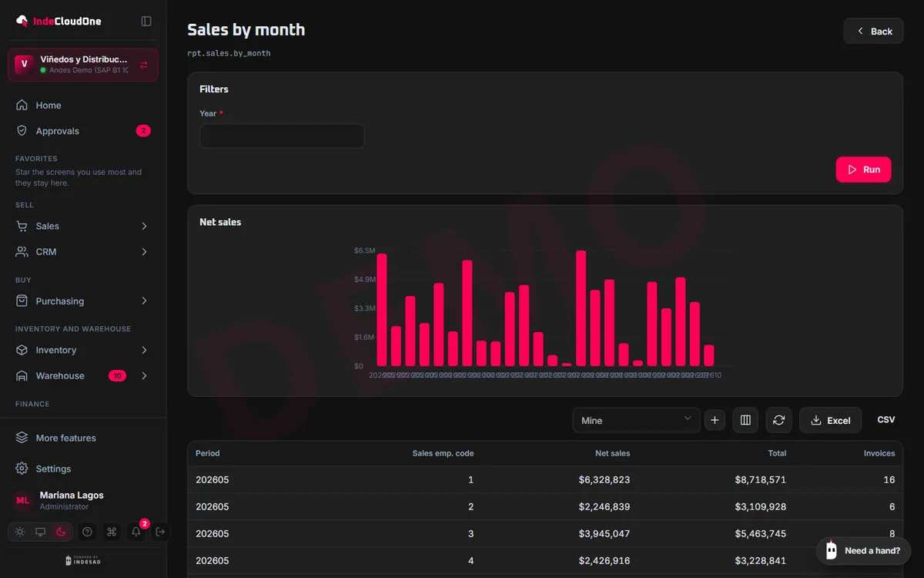Expand the Warehouse menu chevron
This screenshot has width=924, height=578.
click(144, 375)
